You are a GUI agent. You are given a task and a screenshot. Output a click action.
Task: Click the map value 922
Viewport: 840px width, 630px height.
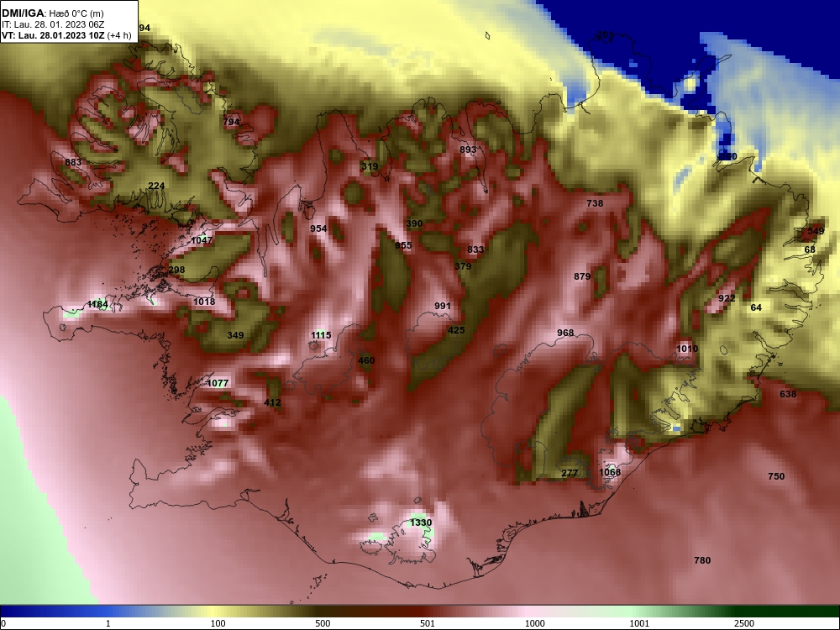[x=727, y=298]
